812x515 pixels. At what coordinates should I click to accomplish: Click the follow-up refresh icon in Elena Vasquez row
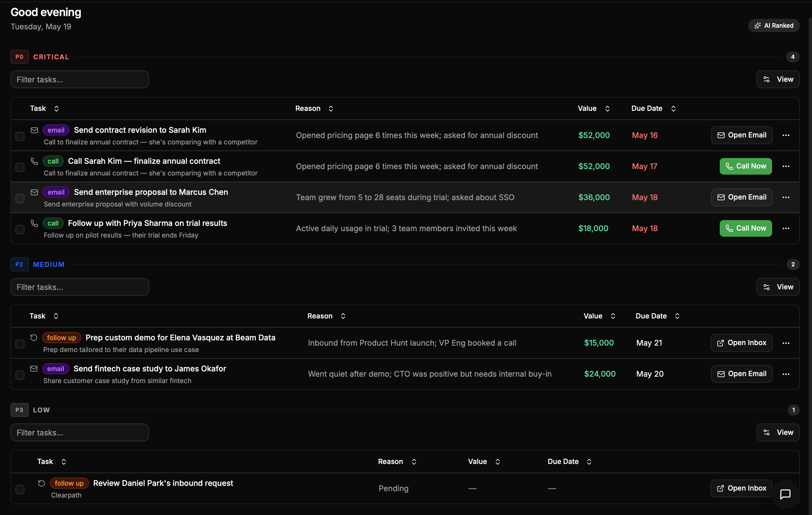click(34, 338)
